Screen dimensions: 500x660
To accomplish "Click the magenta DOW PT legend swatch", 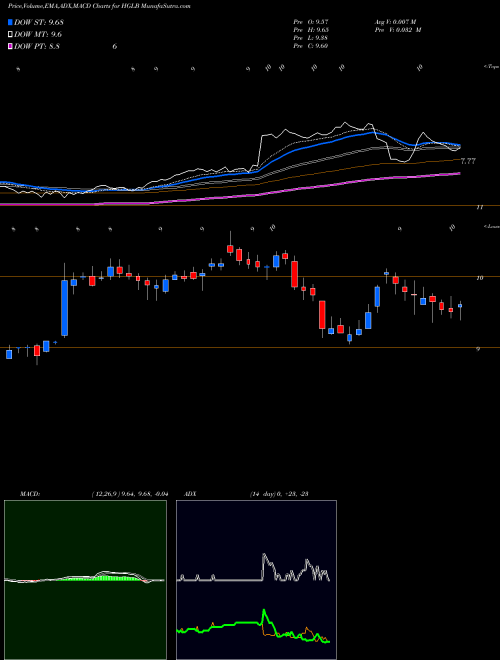I will 10,46.
